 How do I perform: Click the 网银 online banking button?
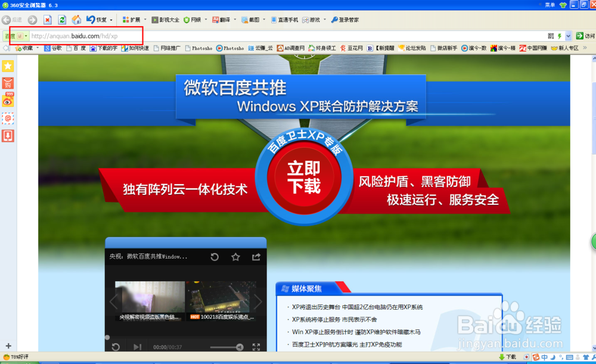pyautogui.click(x=193, y=20)
